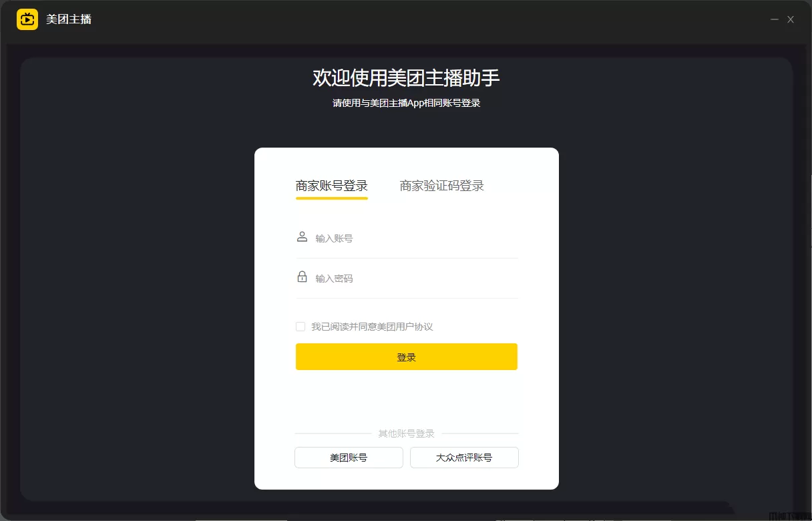Minimize the 美团主播 window
812x521 pixels.
[x=775, y=19]
